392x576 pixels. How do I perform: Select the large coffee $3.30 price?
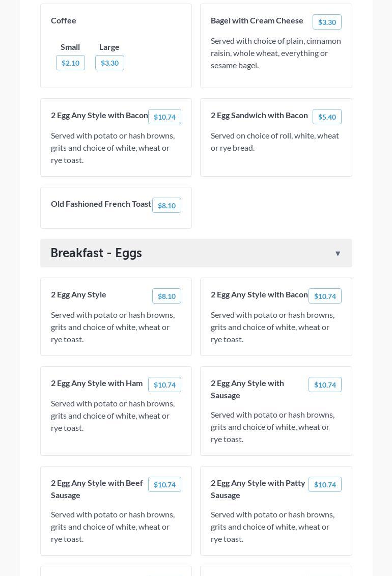(x=109, y=63)
